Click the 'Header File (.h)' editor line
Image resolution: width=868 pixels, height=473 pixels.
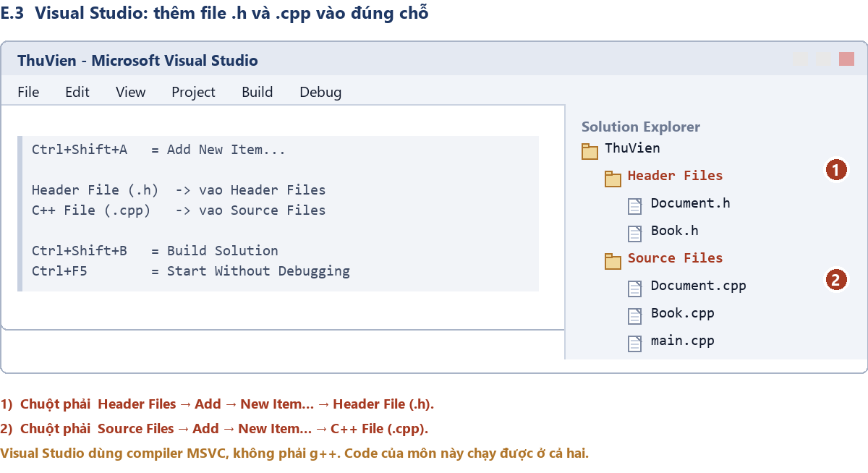(x=179, y=190)
